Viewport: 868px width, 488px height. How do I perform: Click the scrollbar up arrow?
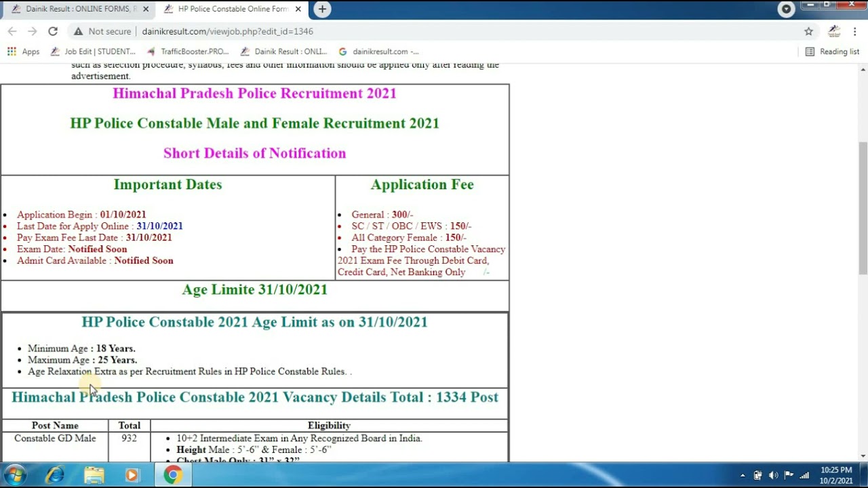click(x=863, y=68)
